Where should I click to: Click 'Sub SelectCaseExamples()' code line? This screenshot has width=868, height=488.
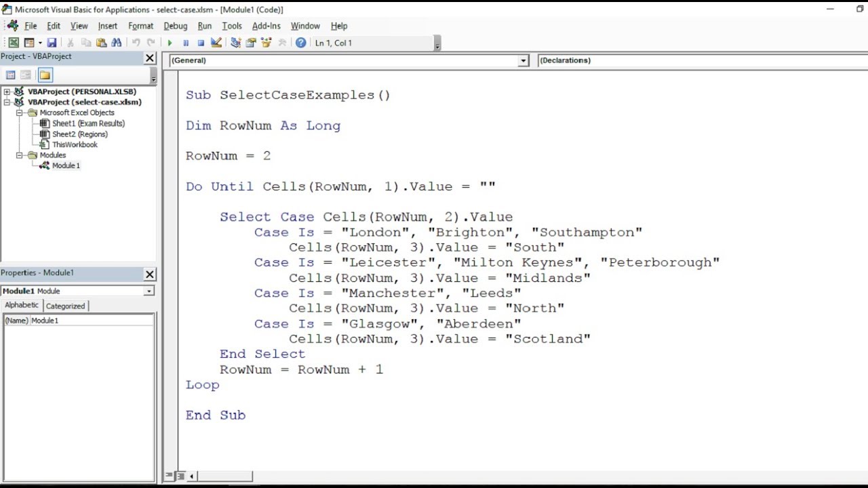[288, 95]
